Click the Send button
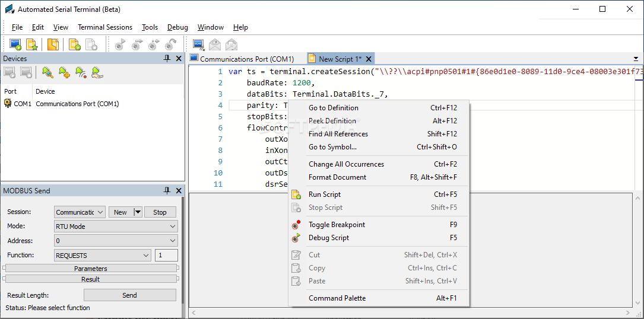The height and width of the screenshot is (319, 644). [x=130, y=295]
